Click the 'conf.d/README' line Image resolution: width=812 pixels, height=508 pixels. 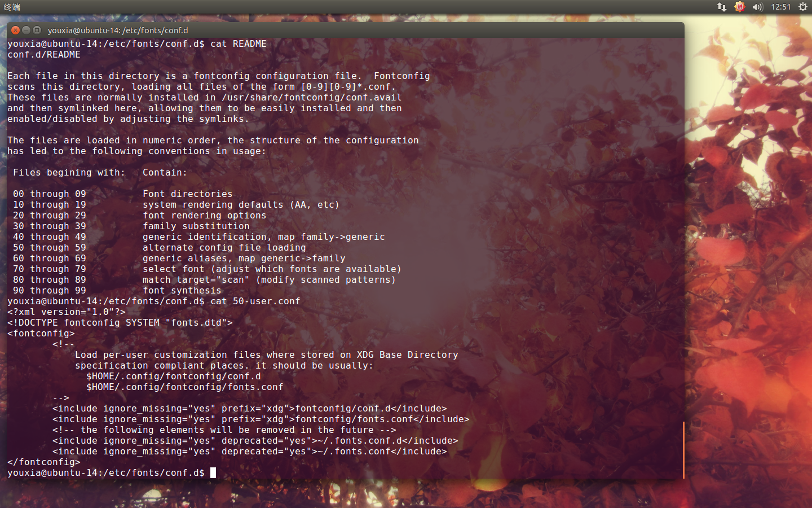tap(44, 54)
